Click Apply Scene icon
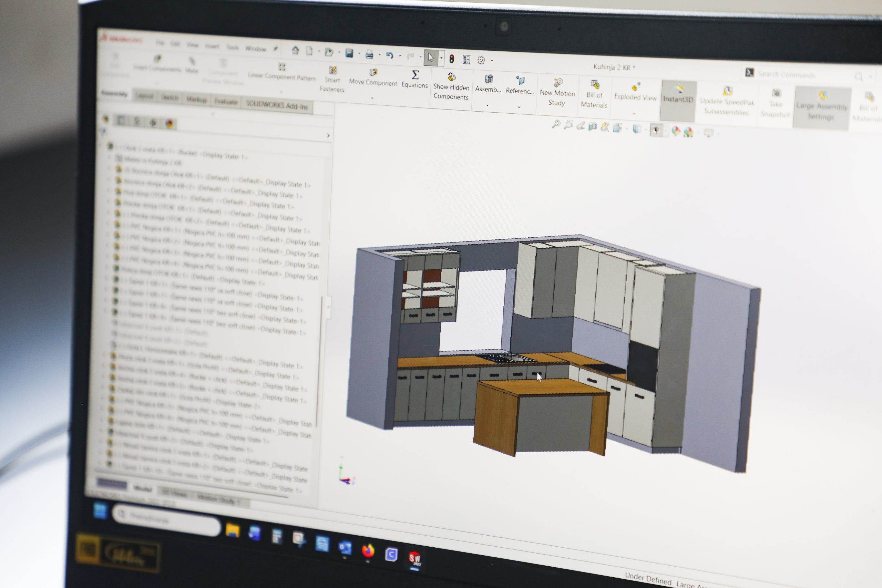The height and width of the screenshot is (588, 882). pos(688,132)
